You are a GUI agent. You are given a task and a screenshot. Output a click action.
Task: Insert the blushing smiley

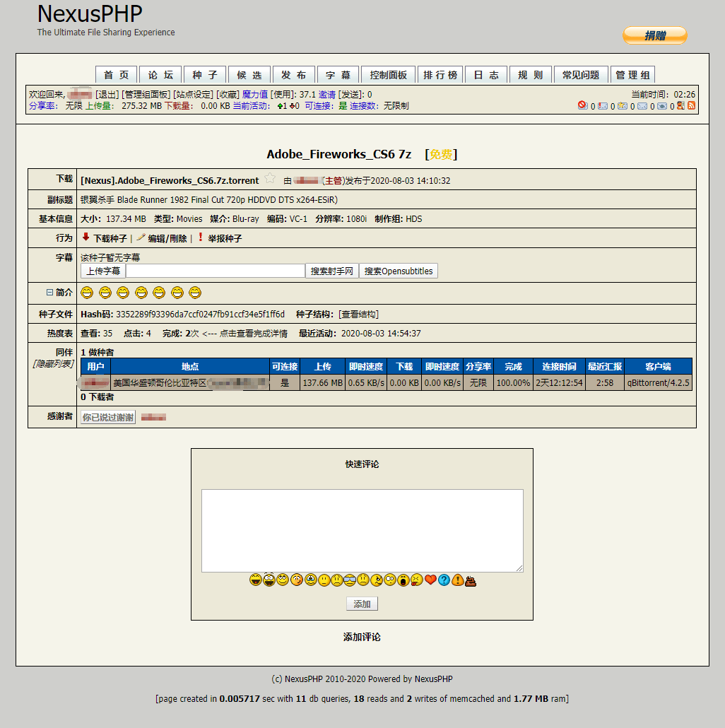297,580
